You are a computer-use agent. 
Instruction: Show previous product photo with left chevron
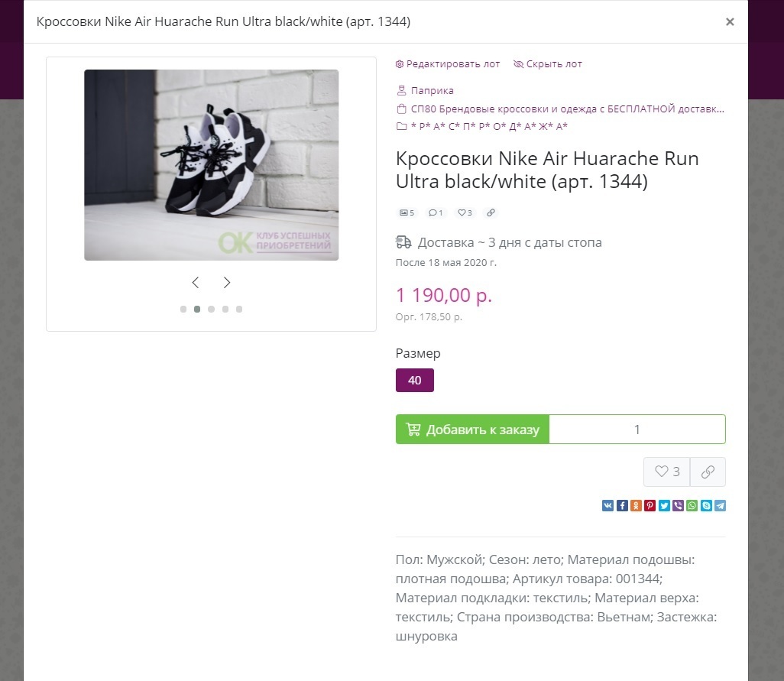tap(196, 283)
